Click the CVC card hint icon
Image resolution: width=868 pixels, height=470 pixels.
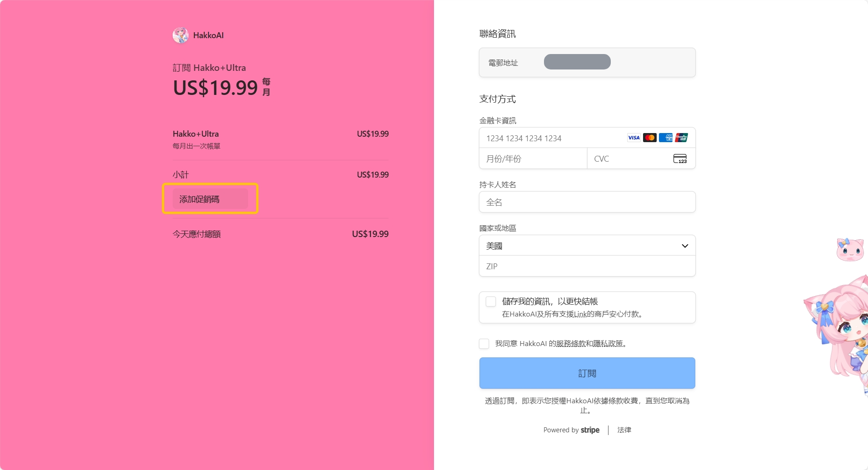coord(680,159)
